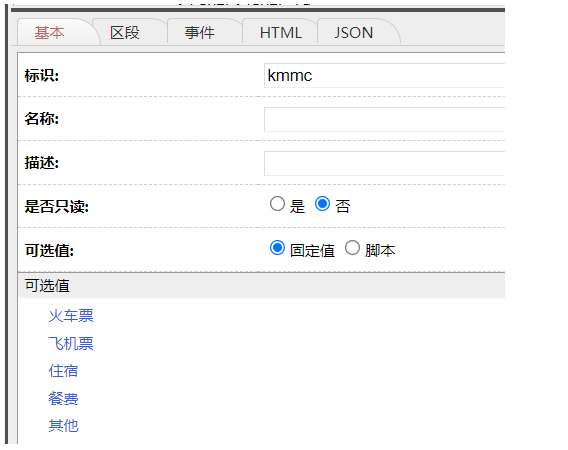Select 否 for 是否只读

[x=322, y=204]
